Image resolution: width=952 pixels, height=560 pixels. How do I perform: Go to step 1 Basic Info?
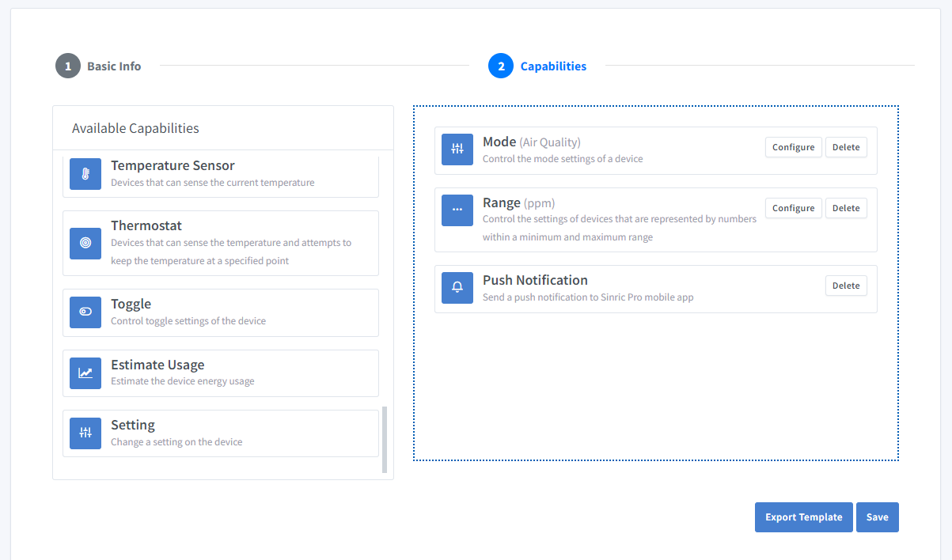pyautogui.click(x=99, y=66)
